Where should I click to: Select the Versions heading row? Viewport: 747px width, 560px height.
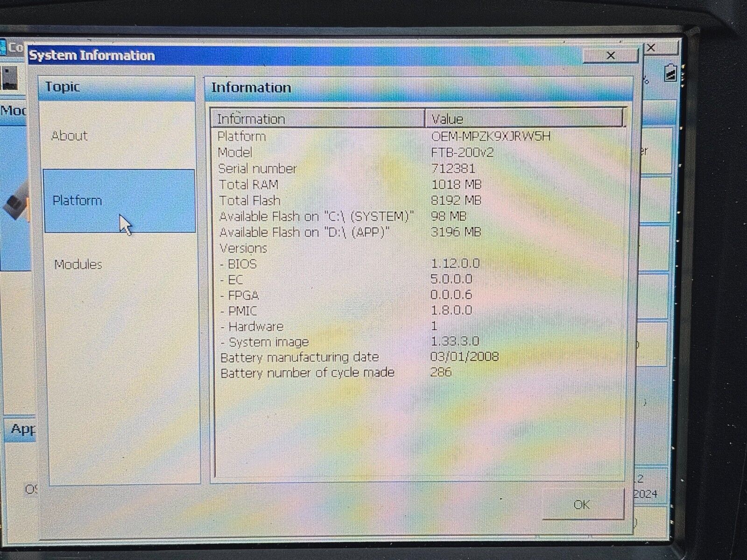[418, 248]
